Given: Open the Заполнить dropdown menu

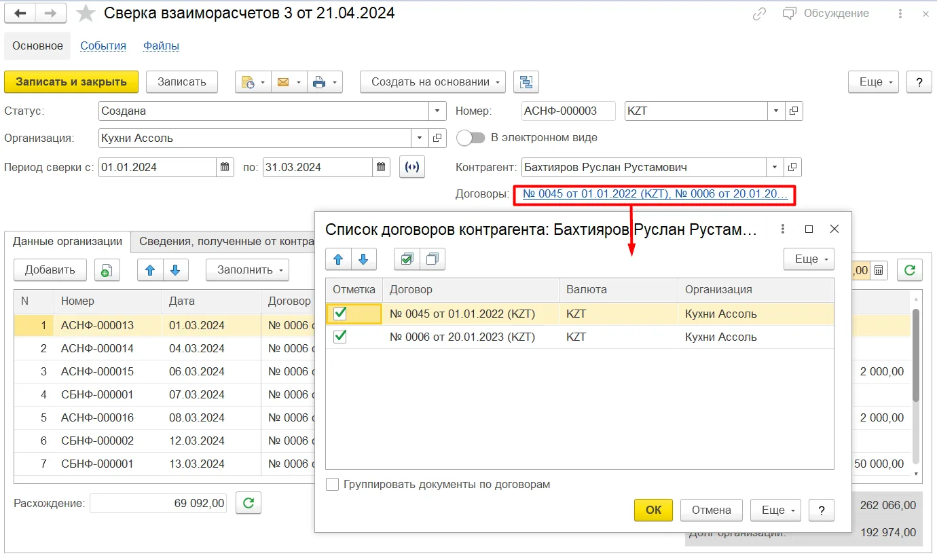Looking at the screenshot, I should coord(247,270).
